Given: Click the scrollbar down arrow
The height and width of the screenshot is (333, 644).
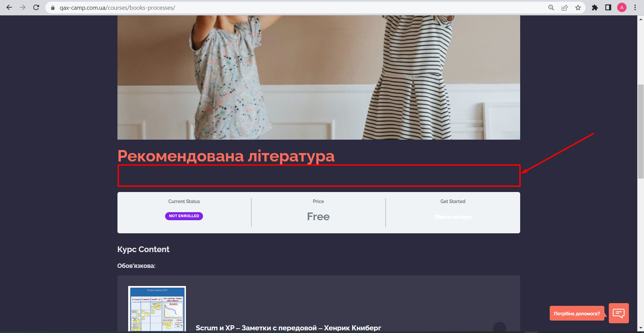Looking at the screenshot, I should point(640,328).
